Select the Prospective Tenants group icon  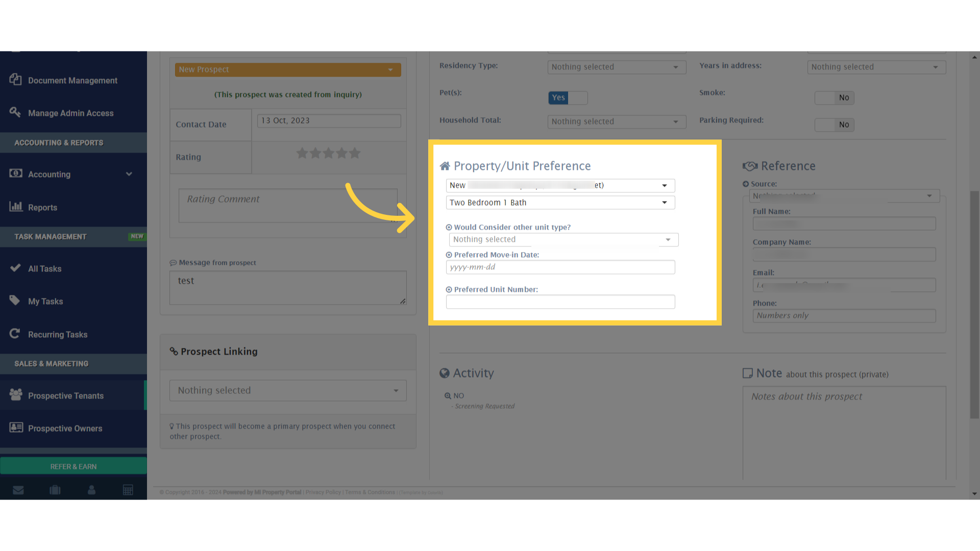point(15,394)
